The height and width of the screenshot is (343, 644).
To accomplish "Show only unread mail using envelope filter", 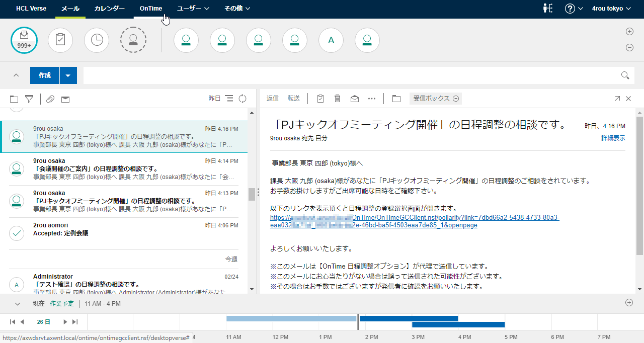I will [65, 99].
